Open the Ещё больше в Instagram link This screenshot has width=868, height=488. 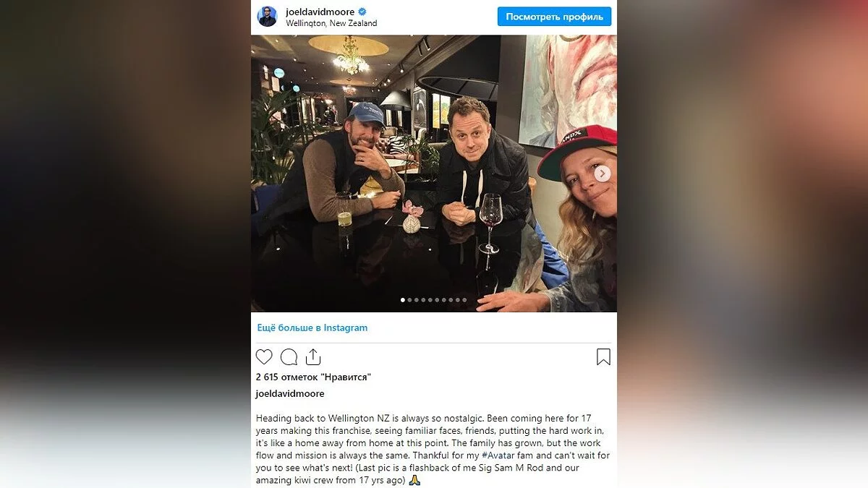click(x=312, y=328)
